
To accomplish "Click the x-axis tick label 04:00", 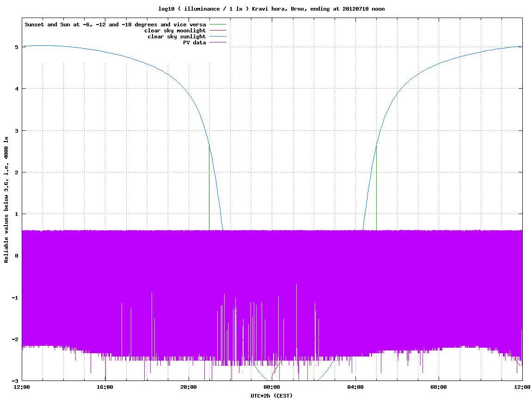I will [355, 387].
